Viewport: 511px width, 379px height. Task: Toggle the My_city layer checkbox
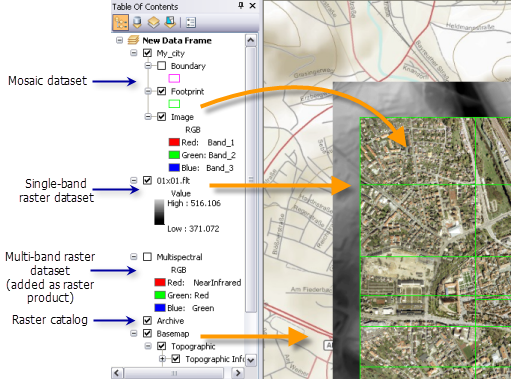click(x=147, y=53)
